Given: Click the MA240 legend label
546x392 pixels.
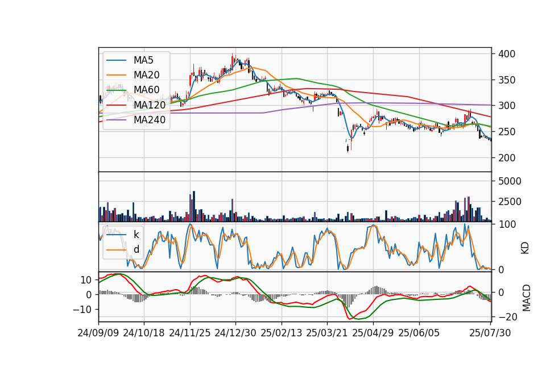Looking at the screenshot, I should 150,120.
